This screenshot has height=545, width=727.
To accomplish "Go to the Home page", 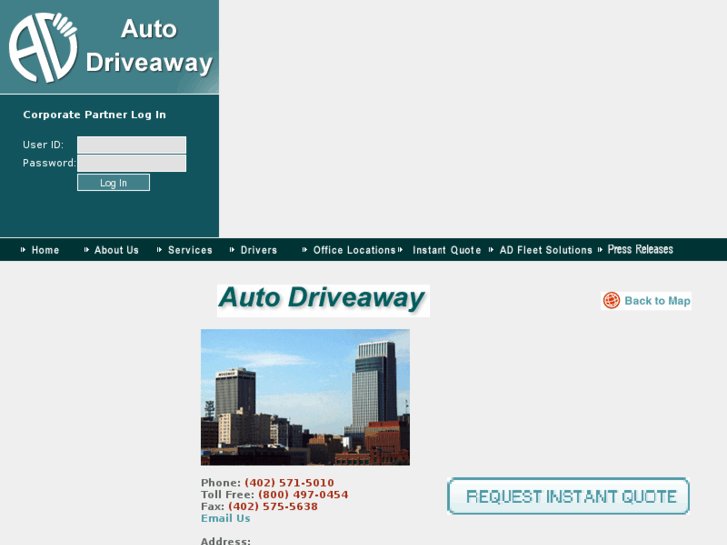I will (x=45, y=250).
